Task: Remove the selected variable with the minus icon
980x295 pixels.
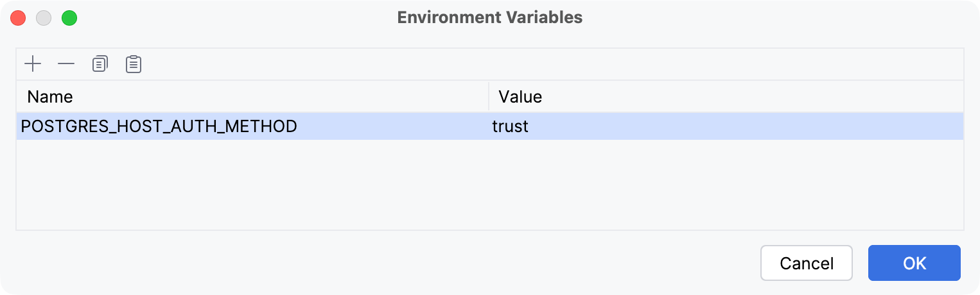Action: [66, 64]
